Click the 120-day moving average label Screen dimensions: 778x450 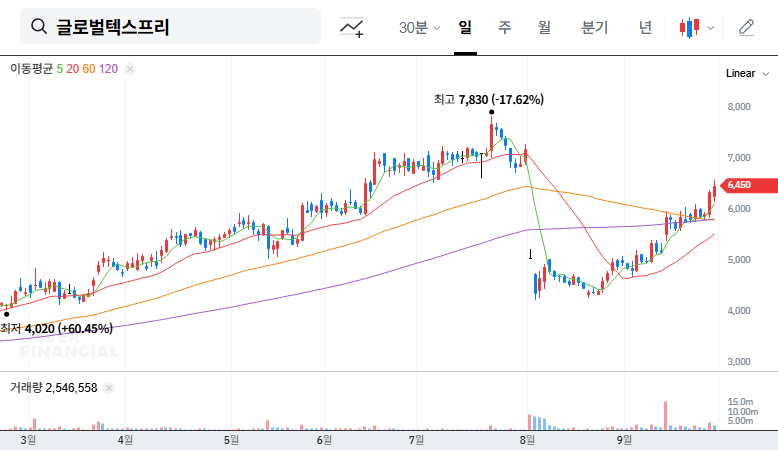[x=108, y=69]
